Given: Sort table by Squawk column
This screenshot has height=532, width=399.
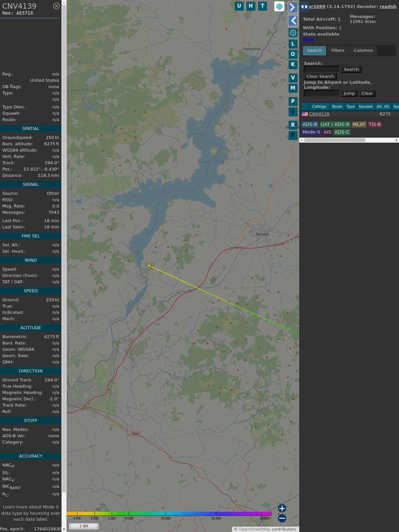Looking at the screenshot, I should [366, 106].
